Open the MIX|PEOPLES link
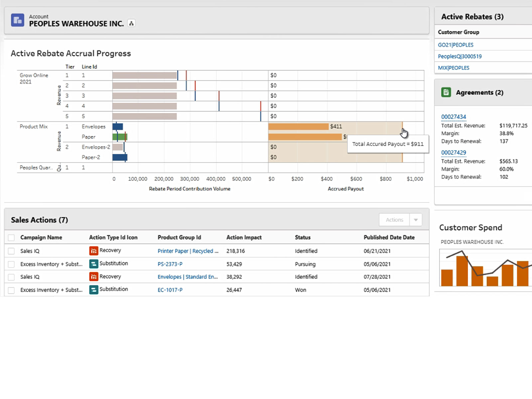Viewport: 532px width, 399px height. 454,68
